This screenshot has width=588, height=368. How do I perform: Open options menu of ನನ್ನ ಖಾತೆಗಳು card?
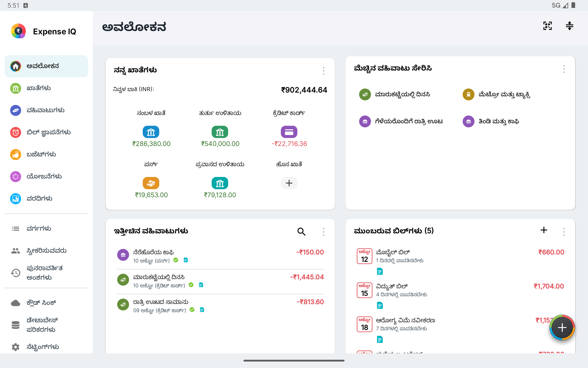point(323,71)
